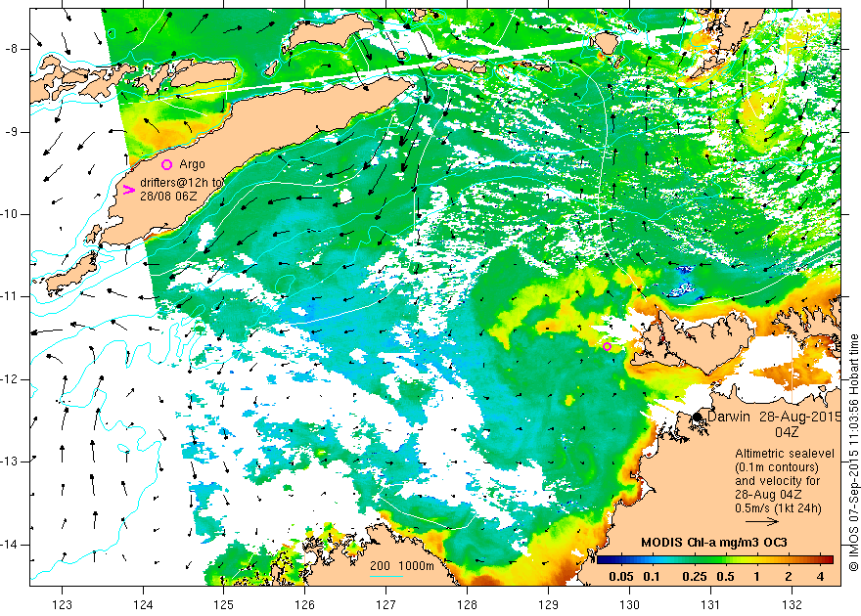This screenshot has width=861, height=616.
Task: Click the 'Argo' legend label
Action: pyautogui.click(x=192, y=164)
